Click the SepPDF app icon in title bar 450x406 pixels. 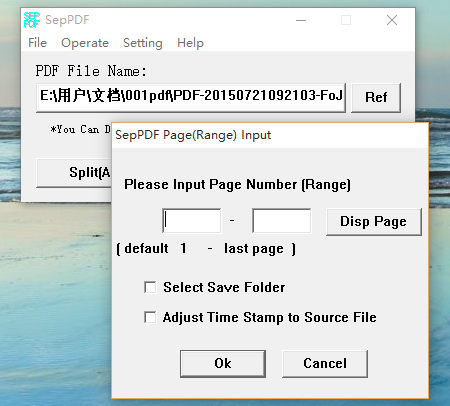click(32, 20)
